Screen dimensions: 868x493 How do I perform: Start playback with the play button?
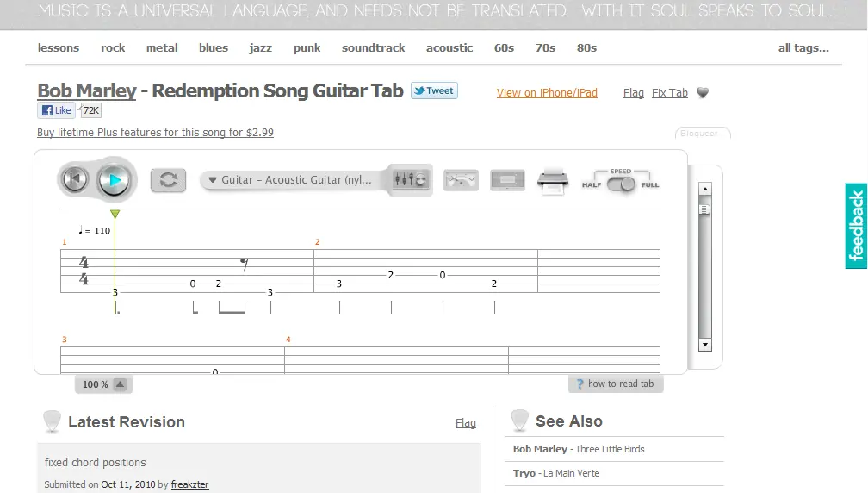(x=114, y=181)
